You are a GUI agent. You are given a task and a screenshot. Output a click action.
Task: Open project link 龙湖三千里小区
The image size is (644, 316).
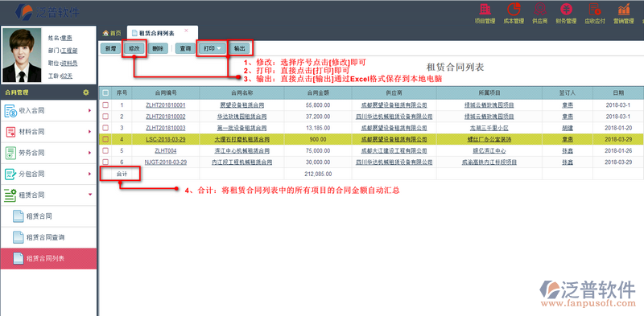point(489,128)
